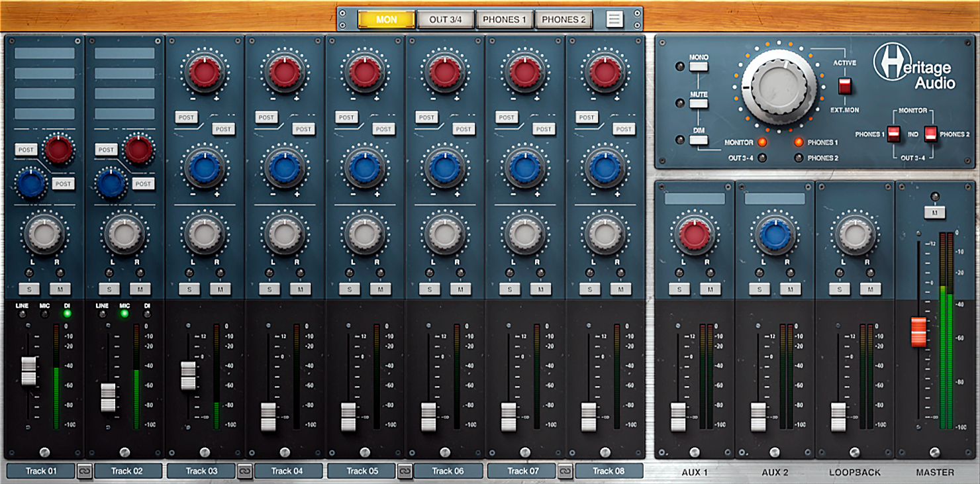Click Track 04 blue aux send knob

tap(285, 168)
